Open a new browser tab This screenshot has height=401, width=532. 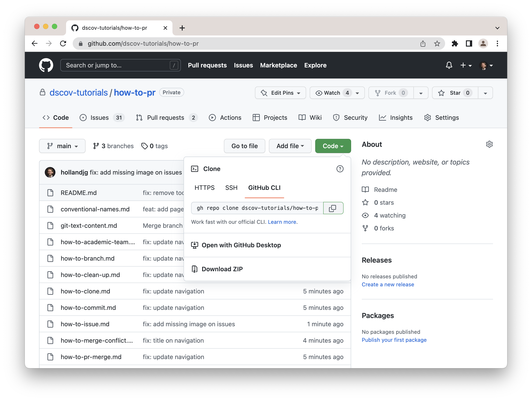click(182, 28)
